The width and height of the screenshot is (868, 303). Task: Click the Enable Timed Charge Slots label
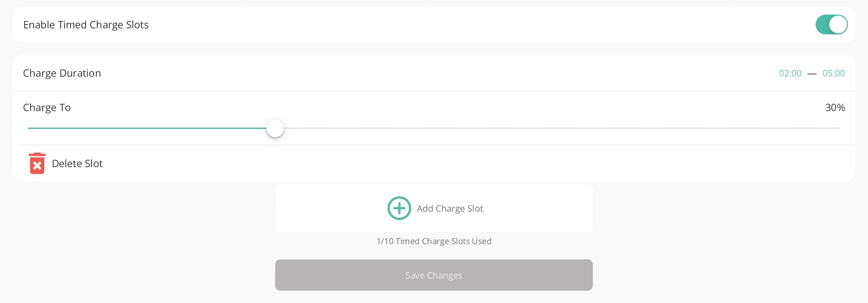point(86,25)
